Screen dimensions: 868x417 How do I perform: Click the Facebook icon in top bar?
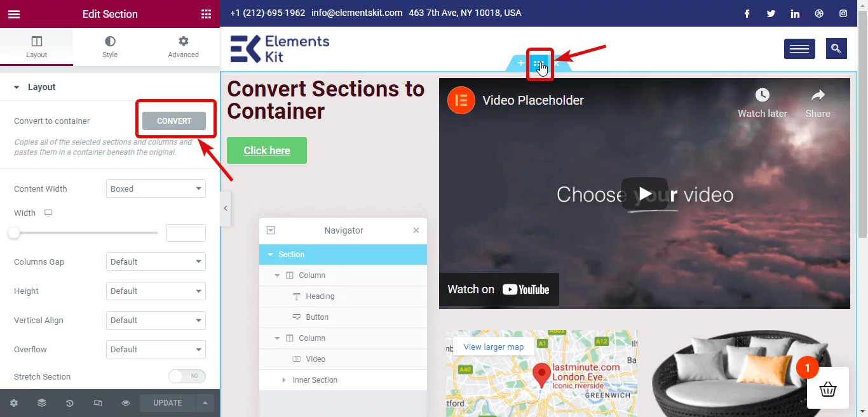tap(747, 13)
